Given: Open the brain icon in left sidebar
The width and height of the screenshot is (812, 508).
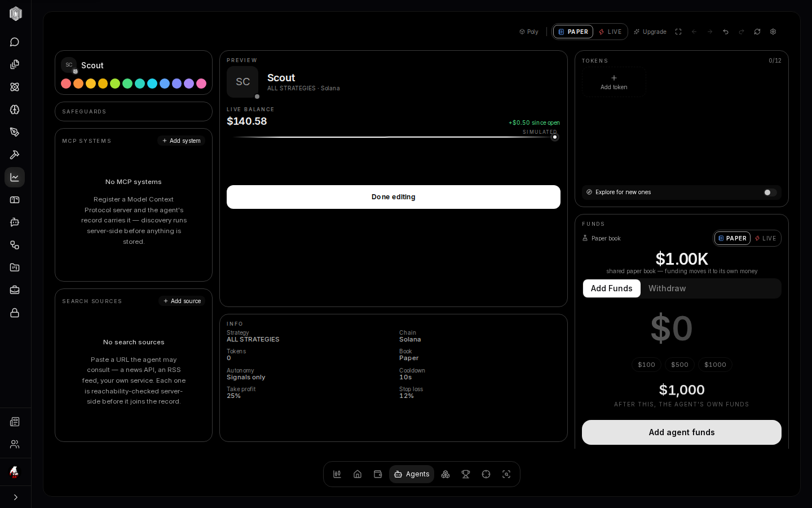Looking at the screenshot, I should (15, 110).
